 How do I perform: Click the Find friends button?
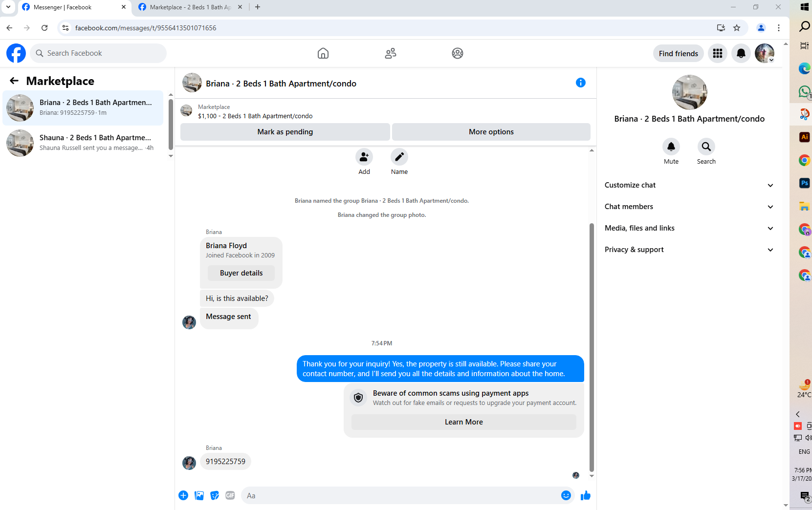point(679,53)
